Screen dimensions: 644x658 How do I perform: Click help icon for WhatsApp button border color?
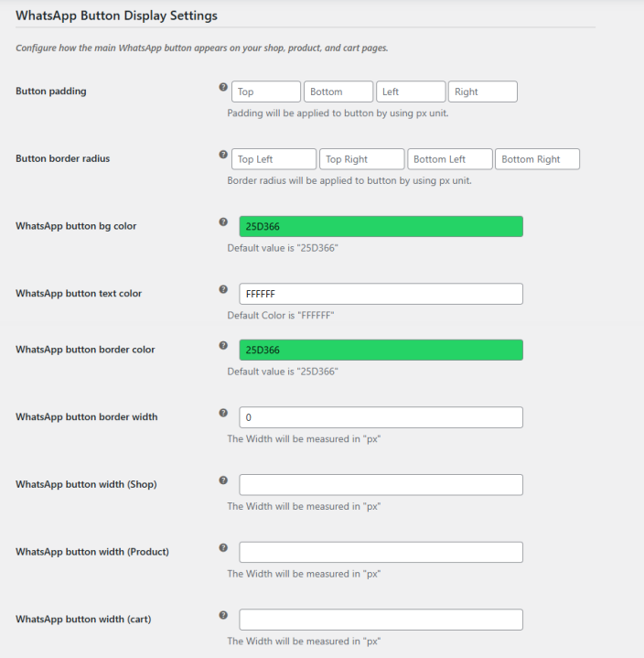click(223, 345)
